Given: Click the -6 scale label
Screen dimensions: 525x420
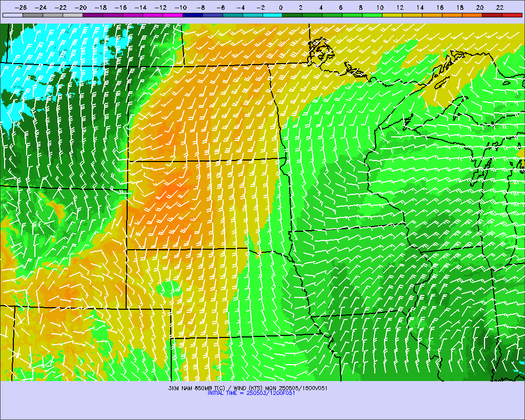Looking at the screenshot, I should (220, 7).
